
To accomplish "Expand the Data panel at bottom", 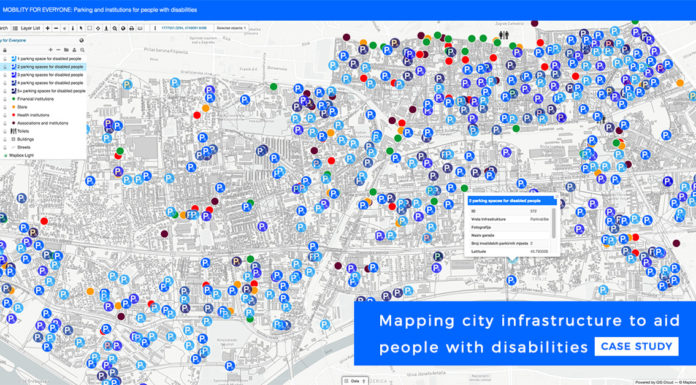I will (x=355, y=381).
